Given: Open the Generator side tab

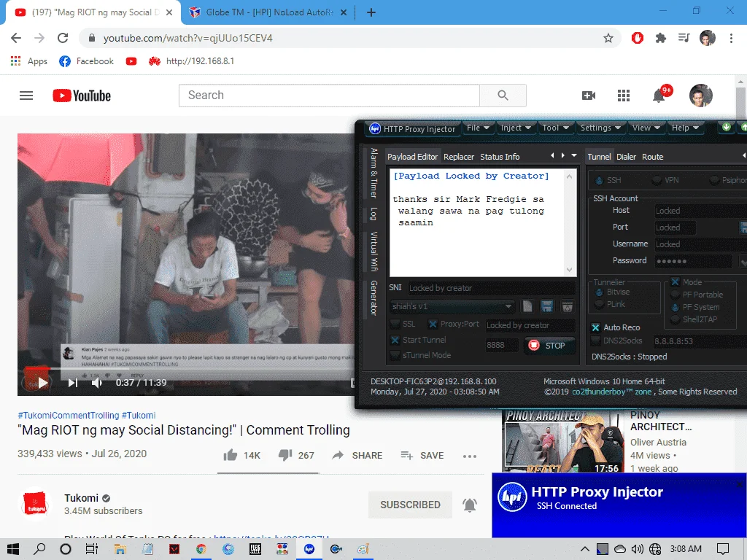Looking at the screenshot, I should (x=374, y=298).
